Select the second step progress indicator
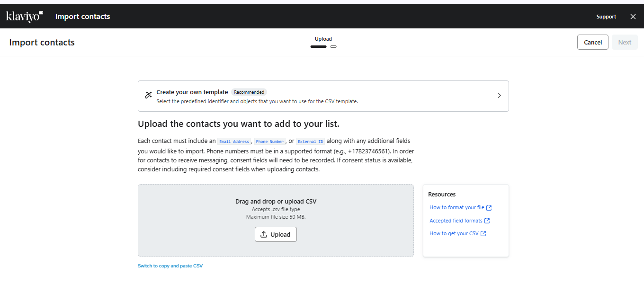This screenshot has height=284, width=644. click(333, 46)
